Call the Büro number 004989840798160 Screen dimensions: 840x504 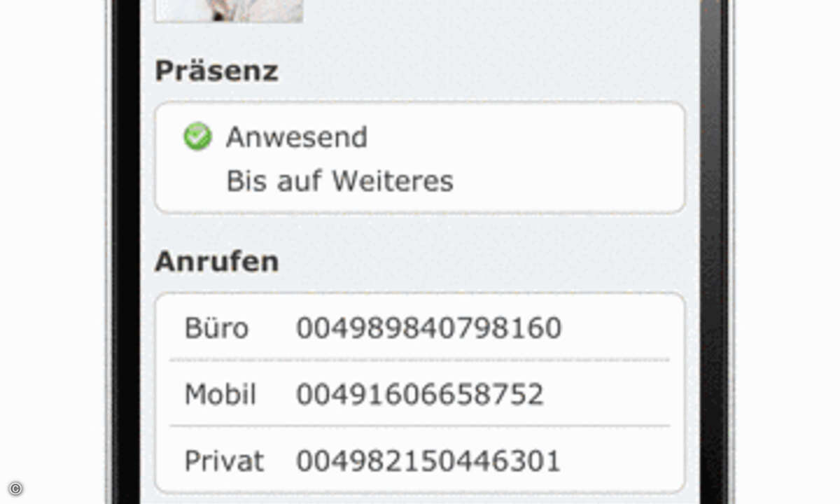(x=428, y=328)
